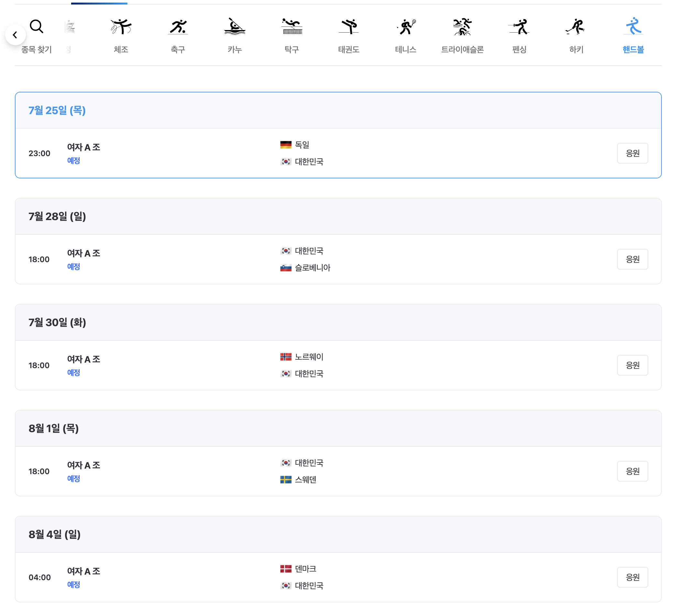Select the hockey (하키) sport icon
The width and height of the screenshot is (678, 616).
tap(576, 27)
